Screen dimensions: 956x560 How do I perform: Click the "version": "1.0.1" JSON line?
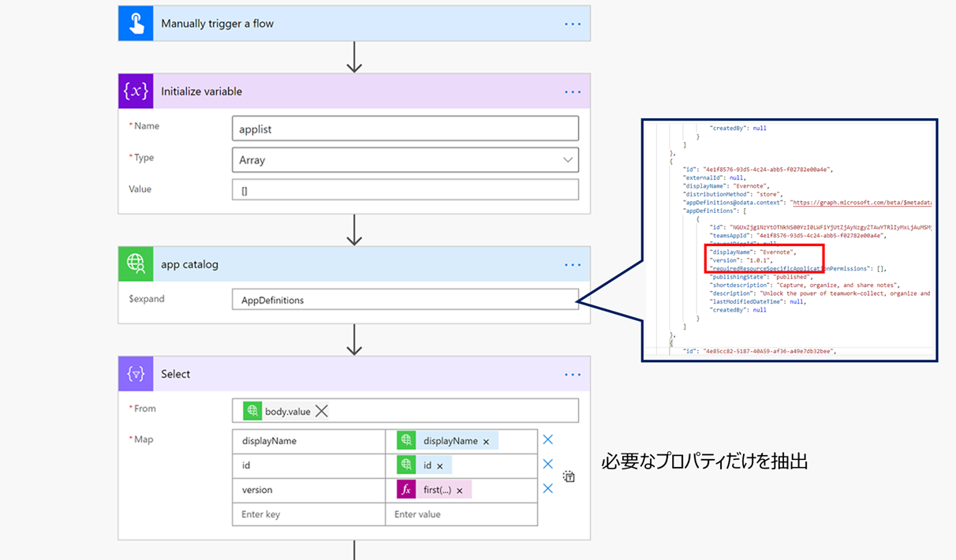click(741, 260)
